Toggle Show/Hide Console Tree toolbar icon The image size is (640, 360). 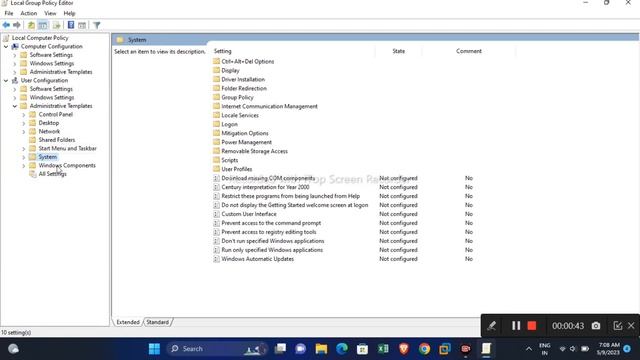tap(43, 25)
